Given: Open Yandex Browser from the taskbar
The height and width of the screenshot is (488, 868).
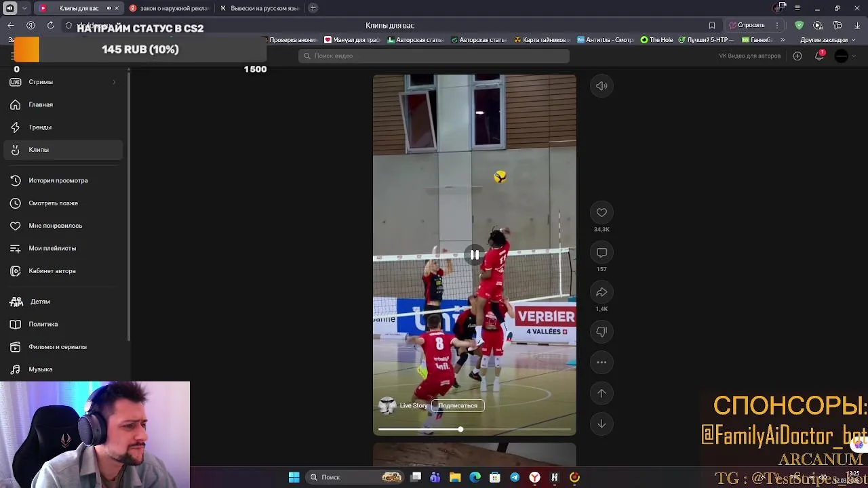Looking at the screenshot, I should (534, 477).
